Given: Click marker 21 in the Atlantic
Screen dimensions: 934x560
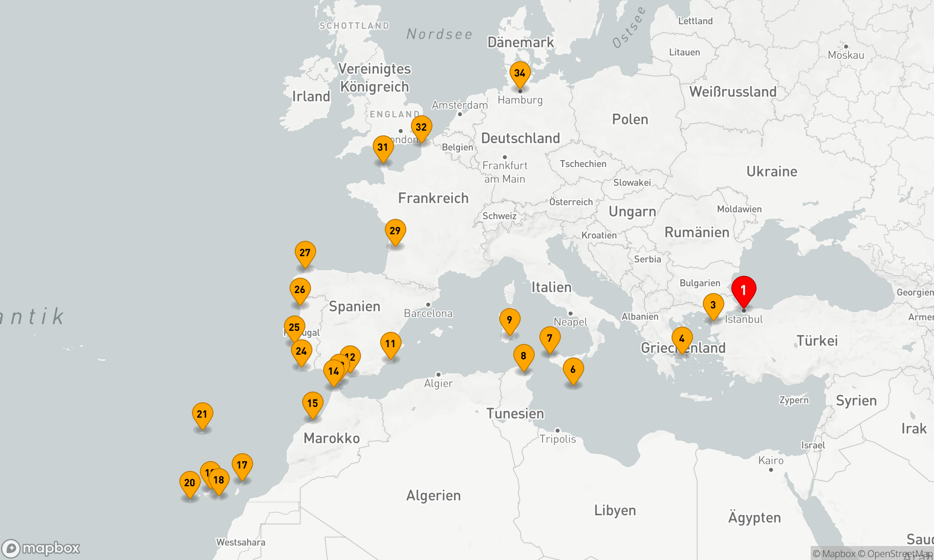Looking at the screenshot, I should (x=202, y=414).
